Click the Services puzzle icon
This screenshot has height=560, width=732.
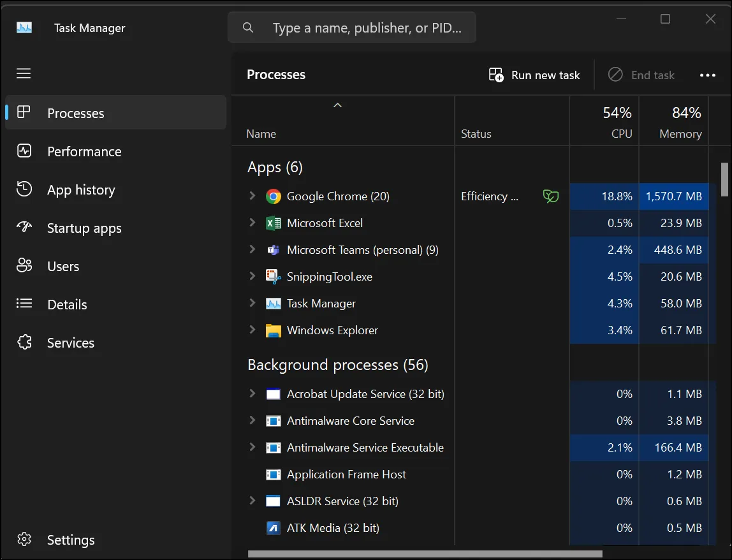coord(24,342)
